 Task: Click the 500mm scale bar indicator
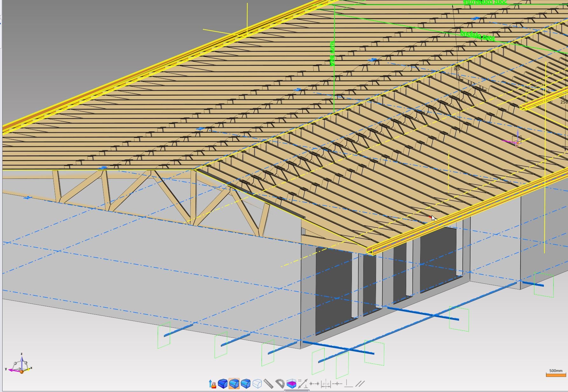[556, 373]
